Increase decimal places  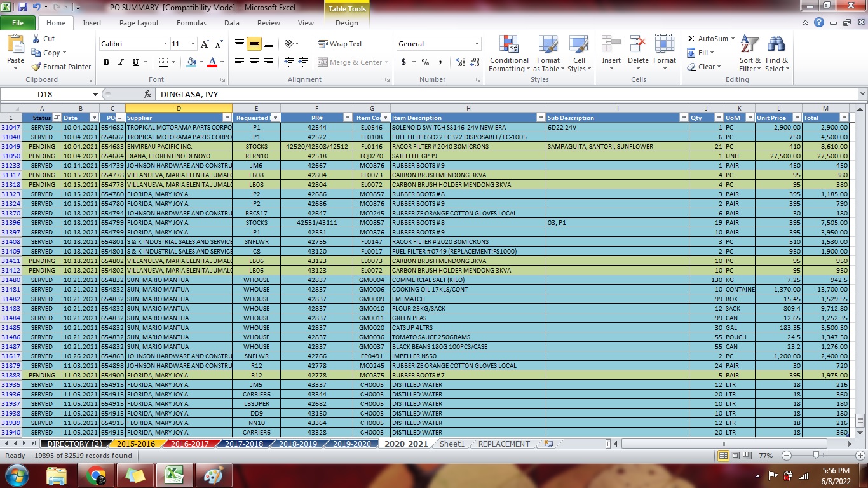click(x=460, y=62)
